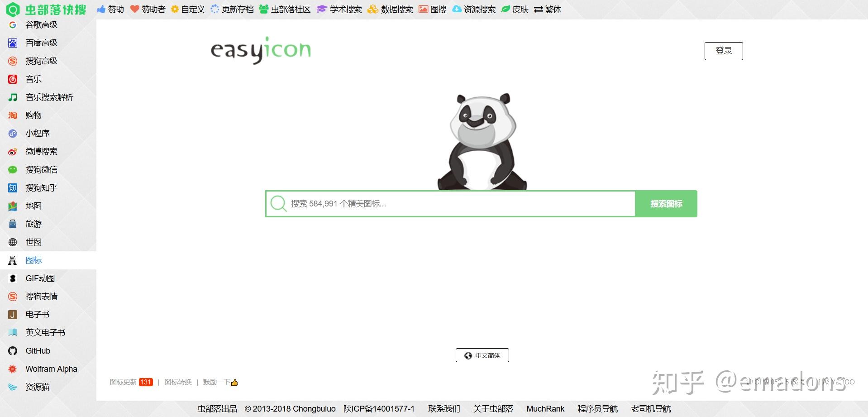
Task: Open the NetEase music icon beside 音乐
Action: [13, 79]
